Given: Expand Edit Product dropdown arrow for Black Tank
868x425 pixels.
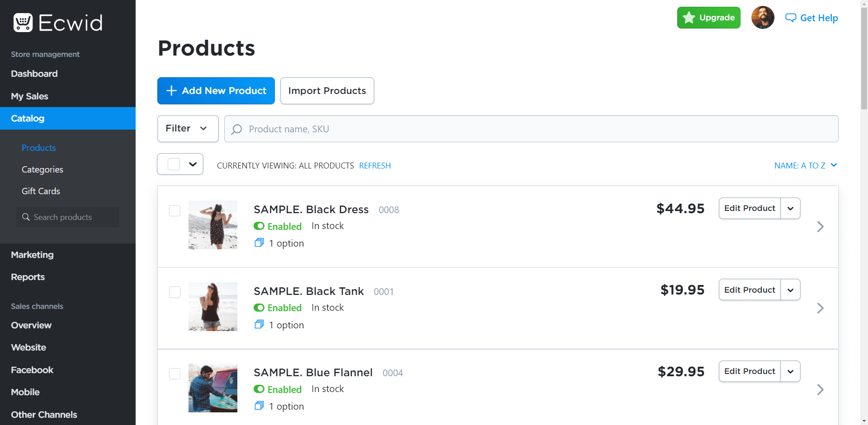Looking at the screenshot, I should click(x=790, y=290).
